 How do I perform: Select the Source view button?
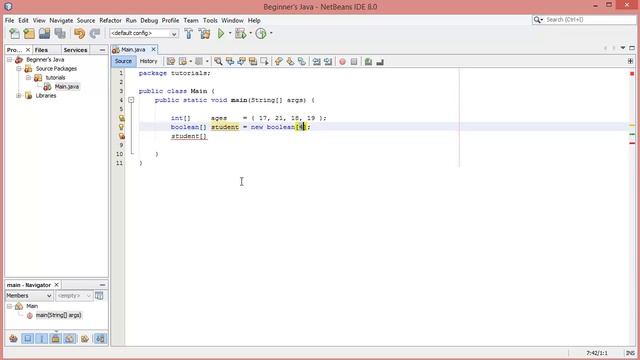(123, 61)
